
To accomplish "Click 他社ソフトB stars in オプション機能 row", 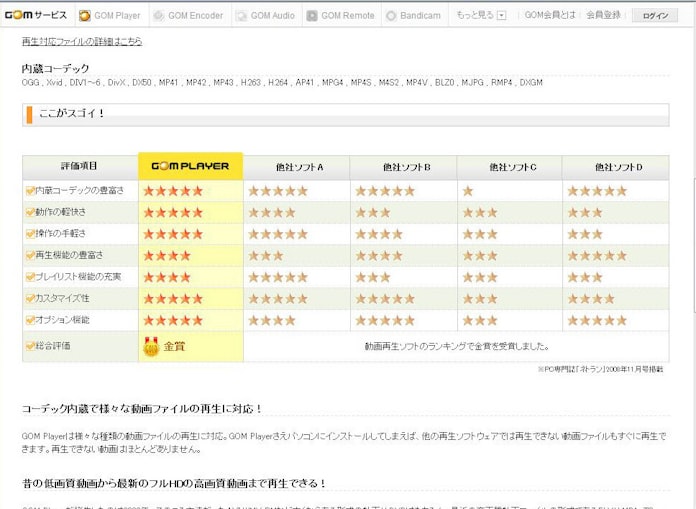I will 385,320.
